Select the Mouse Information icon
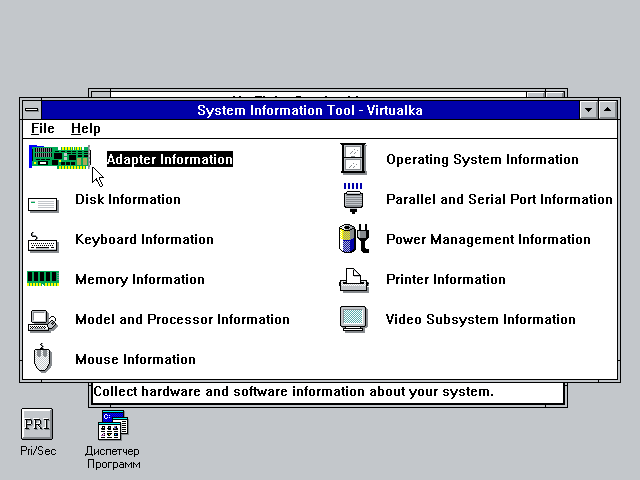The image size is (640, 480). coord(43,359)
